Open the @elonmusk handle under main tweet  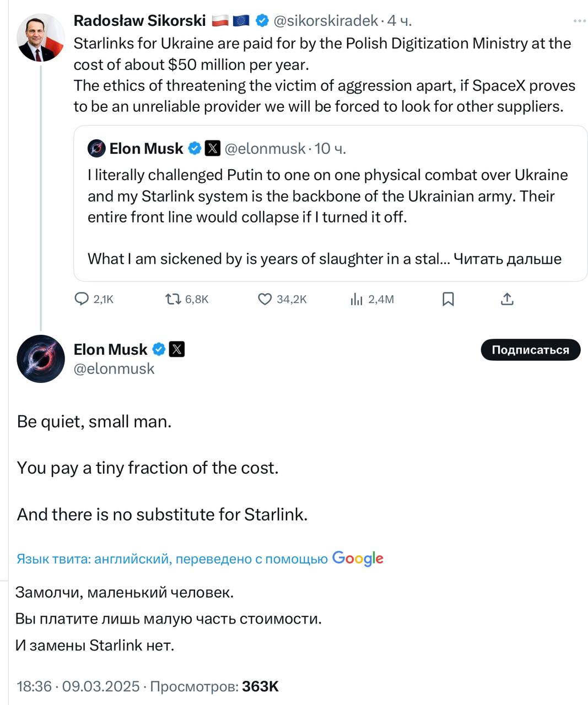click(114, 368)
